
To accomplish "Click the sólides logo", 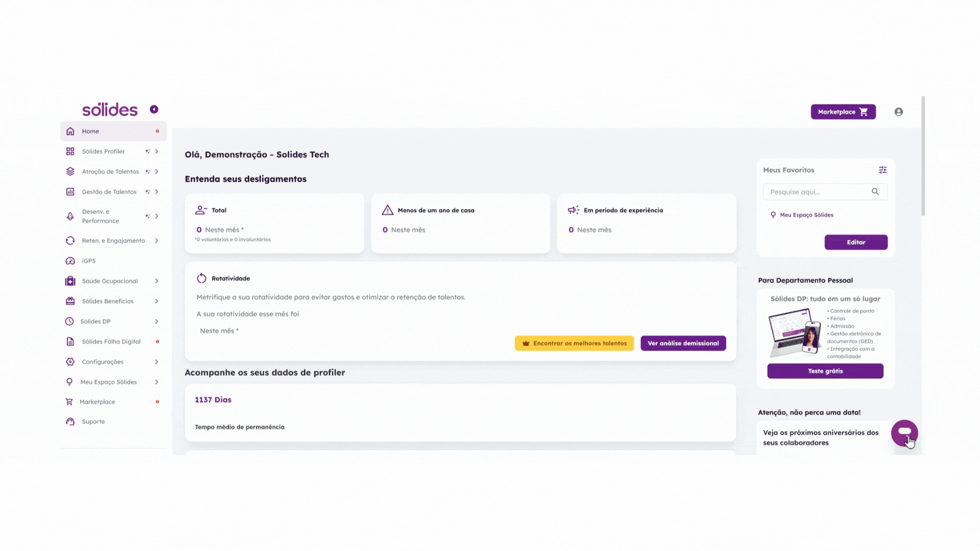I will point(110,109).
